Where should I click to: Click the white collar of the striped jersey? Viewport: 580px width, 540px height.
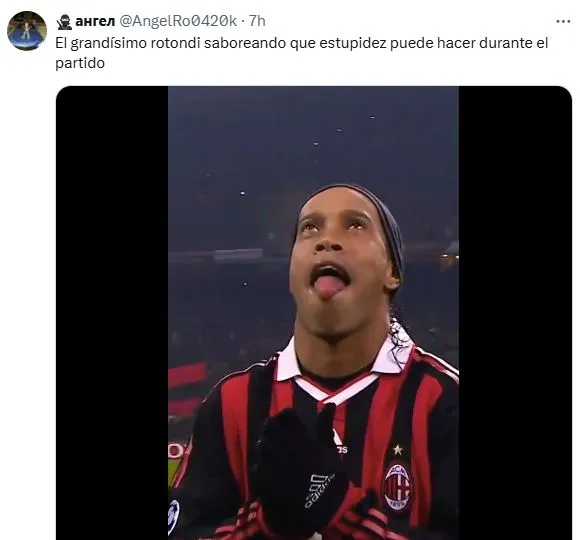tap(342, 366)
